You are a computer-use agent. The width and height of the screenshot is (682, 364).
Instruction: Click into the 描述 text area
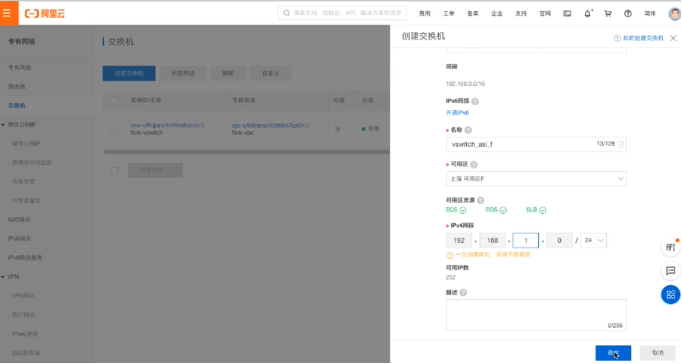[536, 315]
